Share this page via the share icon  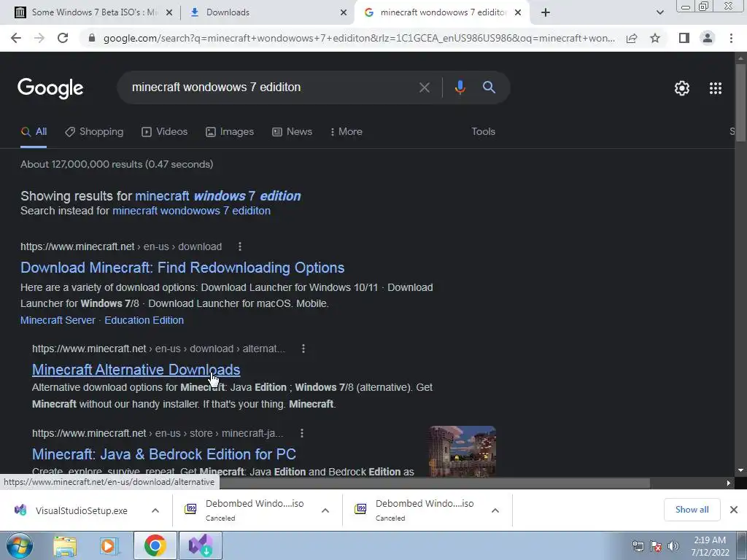coord(632,38)
